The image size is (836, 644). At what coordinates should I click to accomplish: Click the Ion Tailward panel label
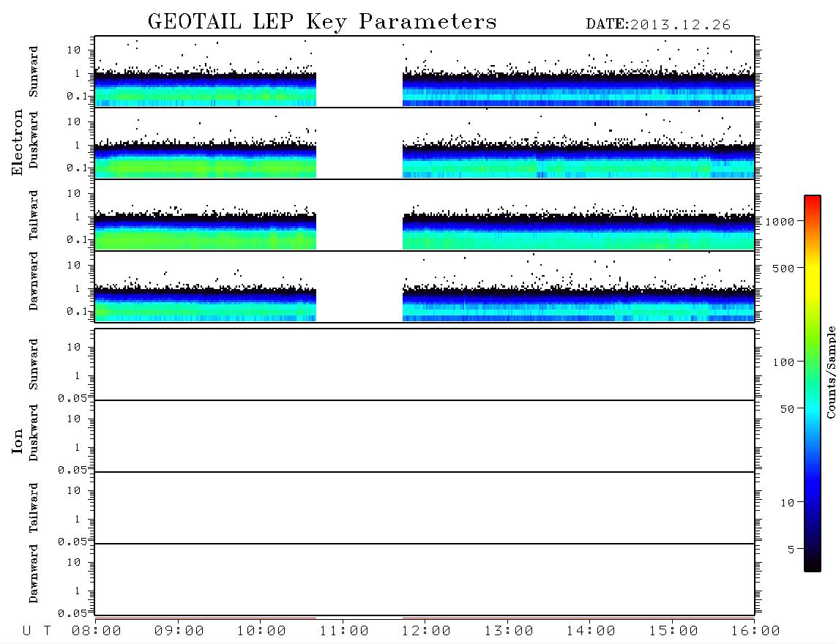pyautogui.click(x=34, y=508)
